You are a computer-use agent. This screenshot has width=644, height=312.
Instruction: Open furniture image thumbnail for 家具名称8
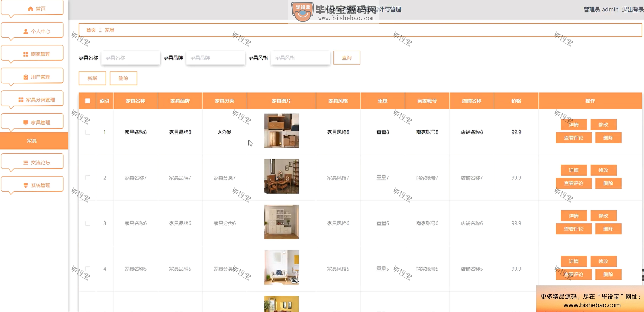point(281,131)
